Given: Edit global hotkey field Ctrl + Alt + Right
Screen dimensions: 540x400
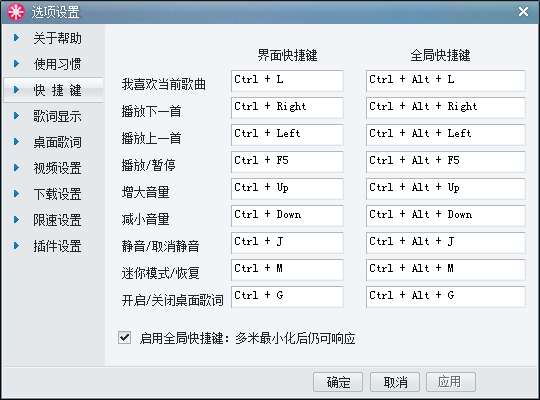Looking at the screenshot, I should click(x=446, y=108).
